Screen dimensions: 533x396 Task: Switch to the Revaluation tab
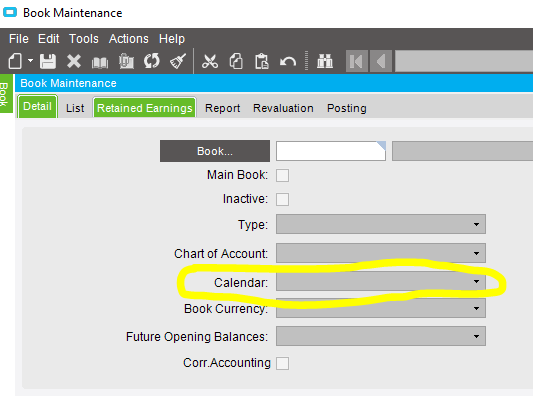pos(283,108)
